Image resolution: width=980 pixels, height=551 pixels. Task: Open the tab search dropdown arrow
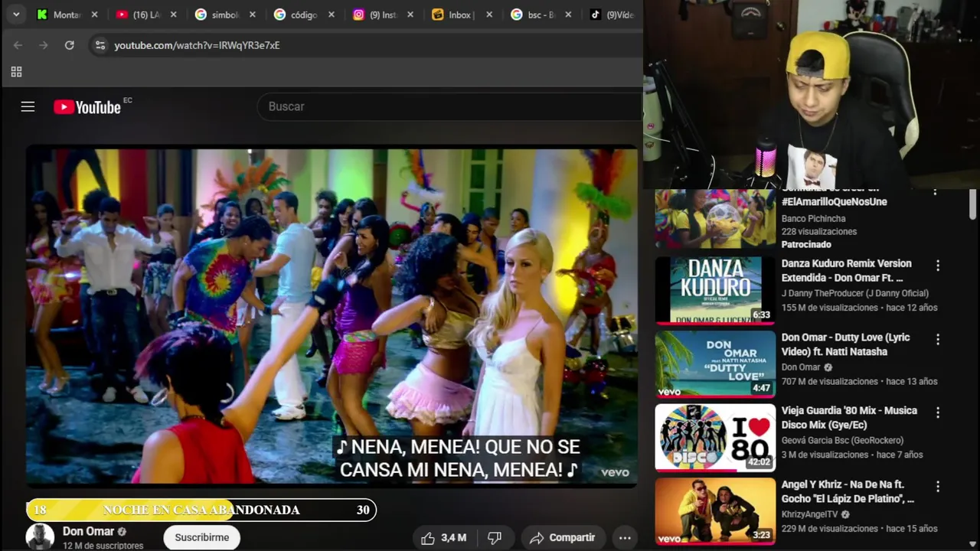coord(16,15)
